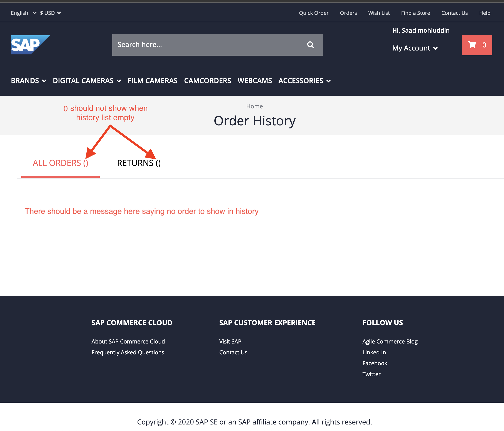504x431 pixels.
Task: Click the search magnifier icon
Action: tap(311, 45)
